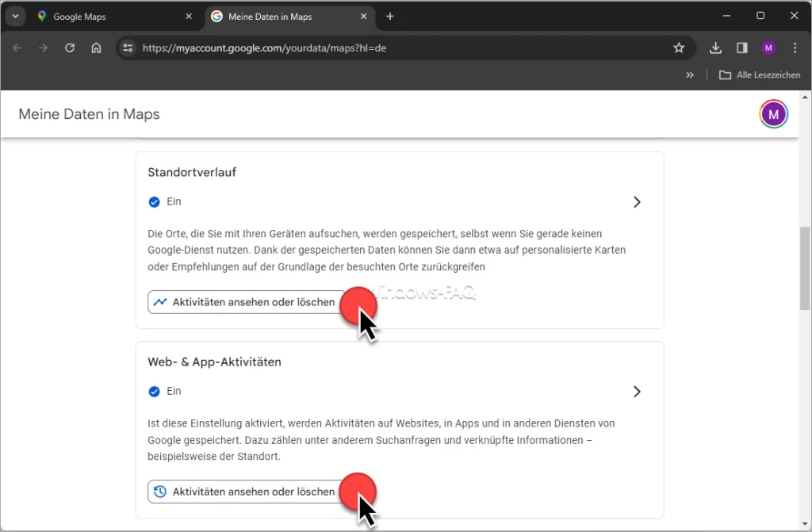Viewport: 812px width, 532px height.
Task: Click the history clock icon in activity button
Action: (x=160, y=492)
